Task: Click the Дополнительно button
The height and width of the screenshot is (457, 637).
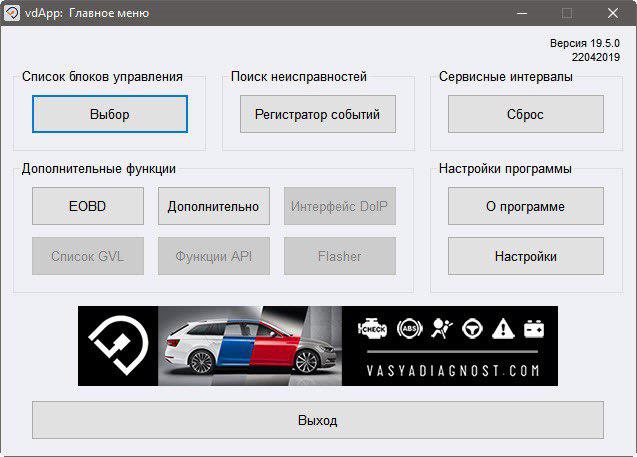Action: pos(214,206)
